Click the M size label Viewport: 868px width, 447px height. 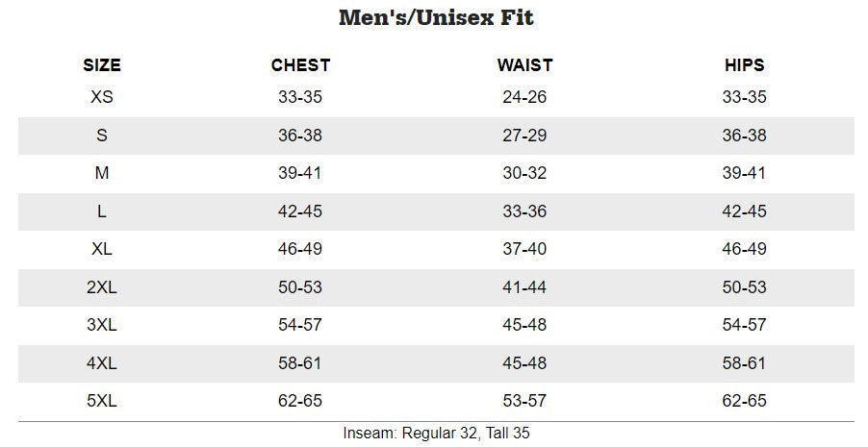pos(102,173)
